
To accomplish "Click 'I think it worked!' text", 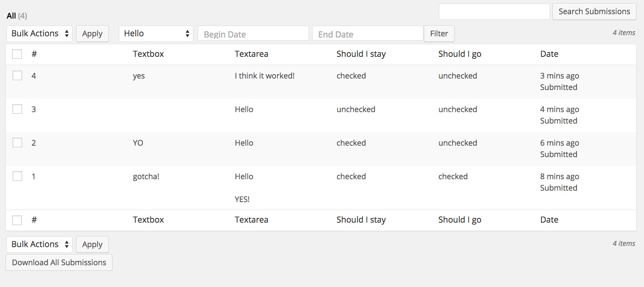I will [x=265, y=76].
